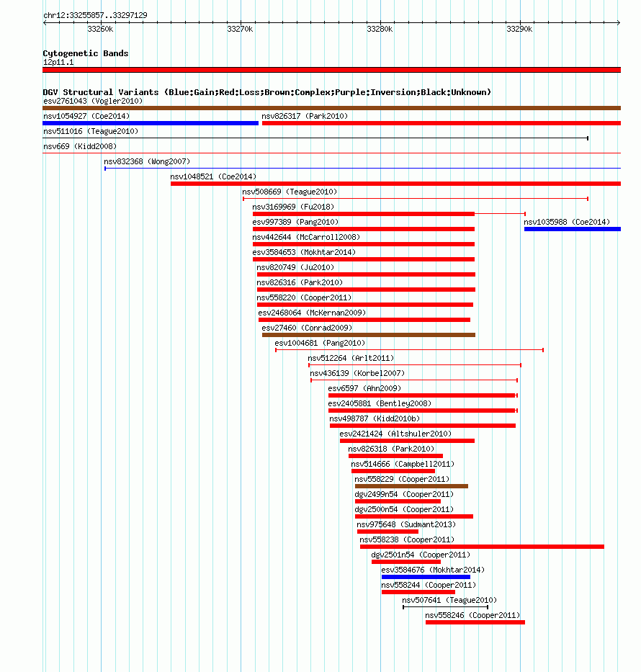Click the 33260k ruler label

click(x=100, y=29)
